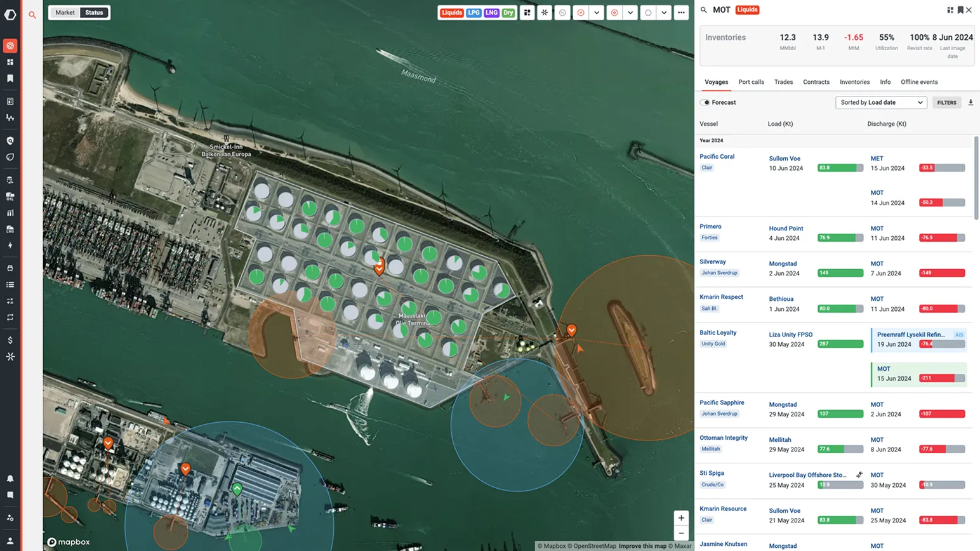The image size is (980, 551).
Task: Click the orange vessel marker on the tank farm
Action: [x=379, y=266]
